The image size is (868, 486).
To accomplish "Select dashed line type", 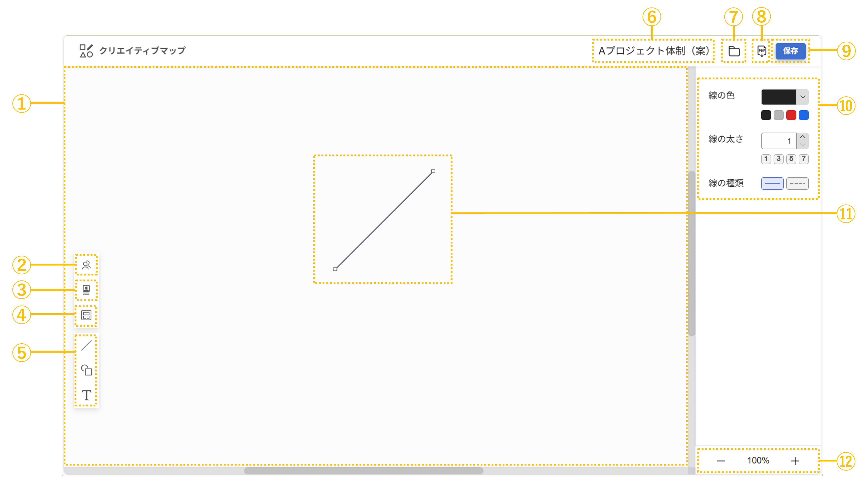I will [x=797, y=184].
